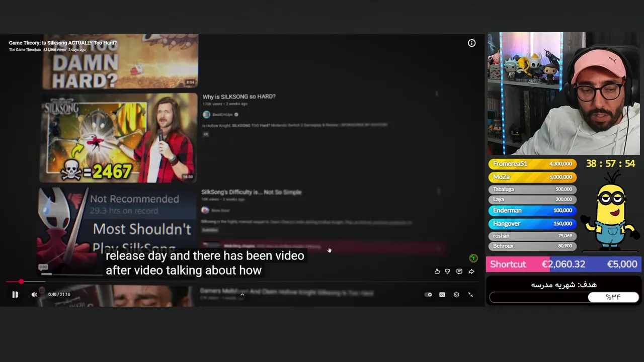Select the Tabaluga donor row

pyautogui.click(x=532, y=189)
